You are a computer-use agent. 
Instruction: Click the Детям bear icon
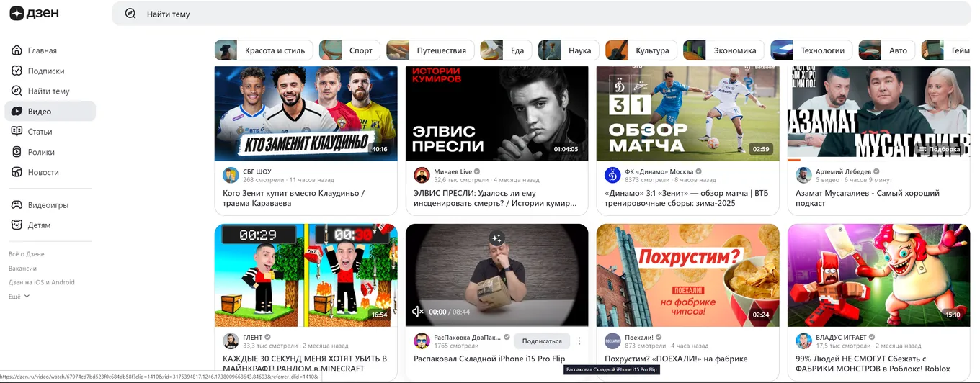(17, 225)
